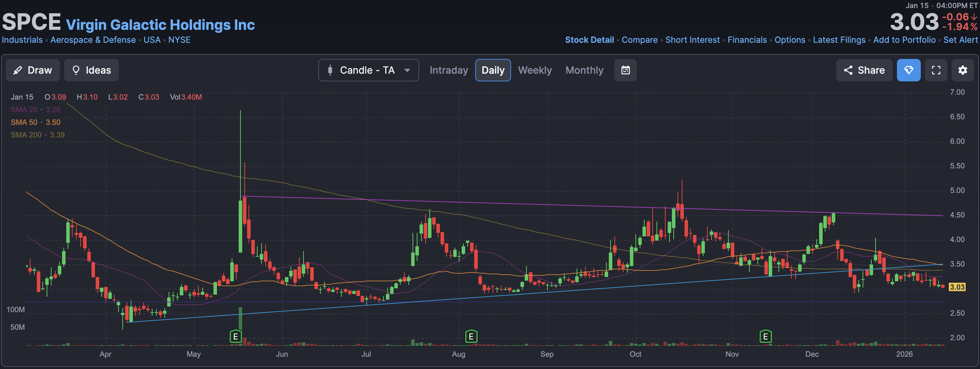Click the SMA 20 indicator label
The width and height of the screenshot is (980, 369).
24,110
